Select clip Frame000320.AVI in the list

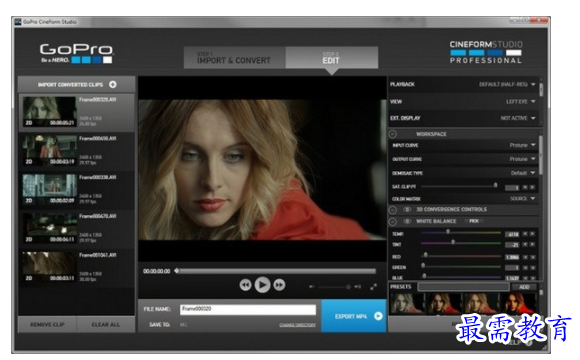point(77,112)
